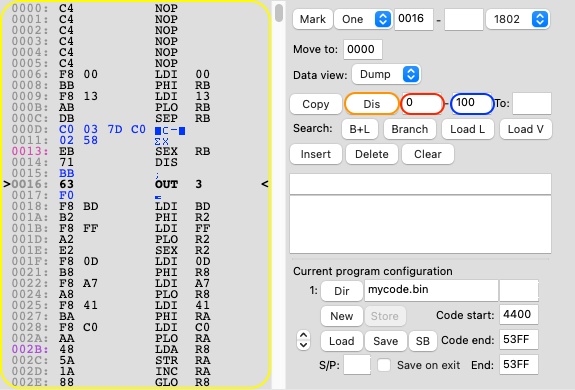575x390 pixels.
Task: Select the line at address 0014 DIS
Action: coord(136,162)
